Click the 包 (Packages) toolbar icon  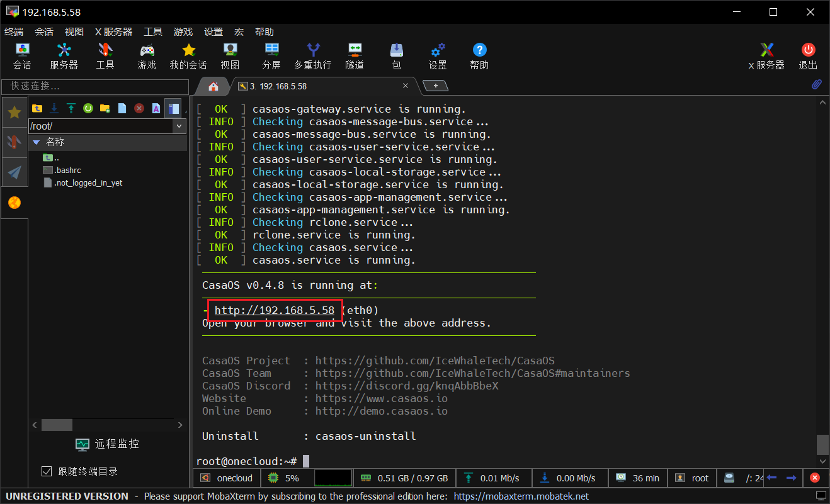click(396, 56)
